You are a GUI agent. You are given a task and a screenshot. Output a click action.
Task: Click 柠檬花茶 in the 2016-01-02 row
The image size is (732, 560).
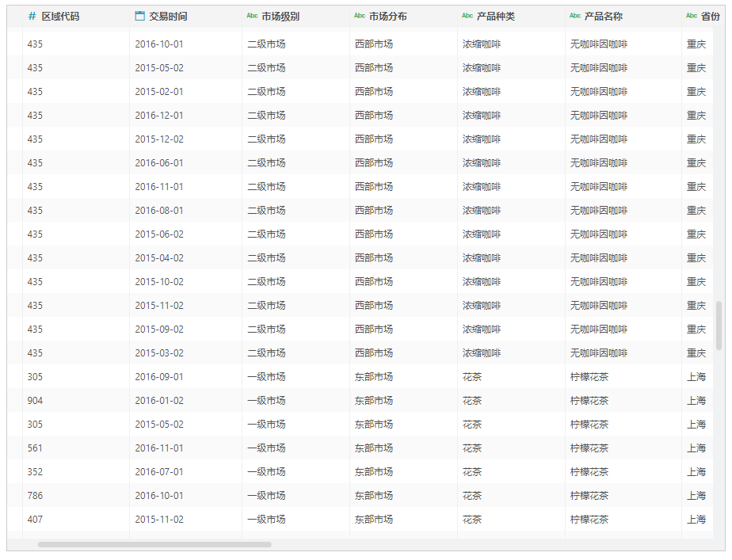click(589, 401)
